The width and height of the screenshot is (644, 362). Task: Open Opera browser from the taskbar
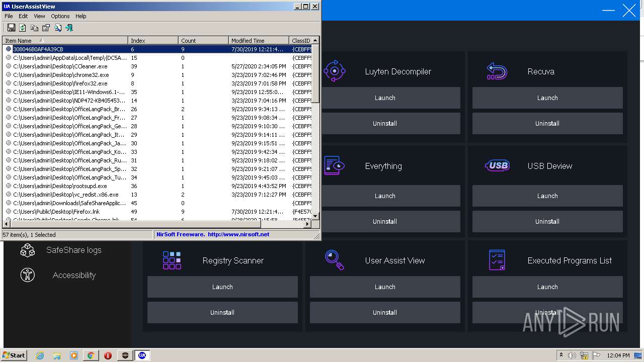point(108,355)
